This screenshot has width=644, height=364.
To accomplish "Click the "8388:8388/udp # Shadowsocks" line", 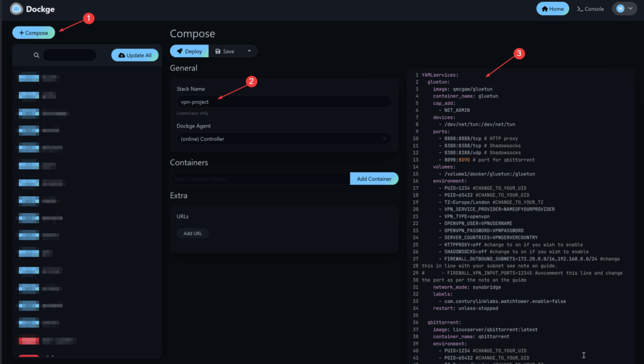I will click(480, 153).
